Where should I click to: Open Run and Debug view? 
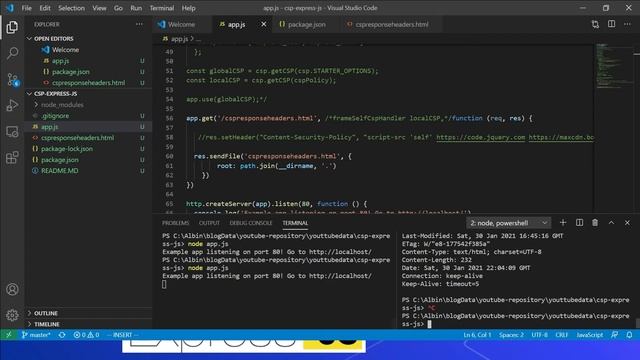tap(12, 105)
